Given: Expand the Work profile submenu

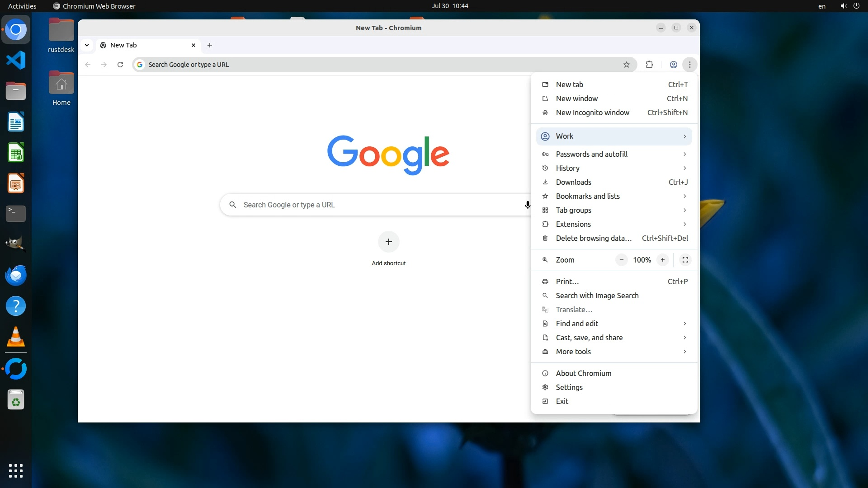Looking at the screenshot, I should pyautogui.click(x=614, y=136).
